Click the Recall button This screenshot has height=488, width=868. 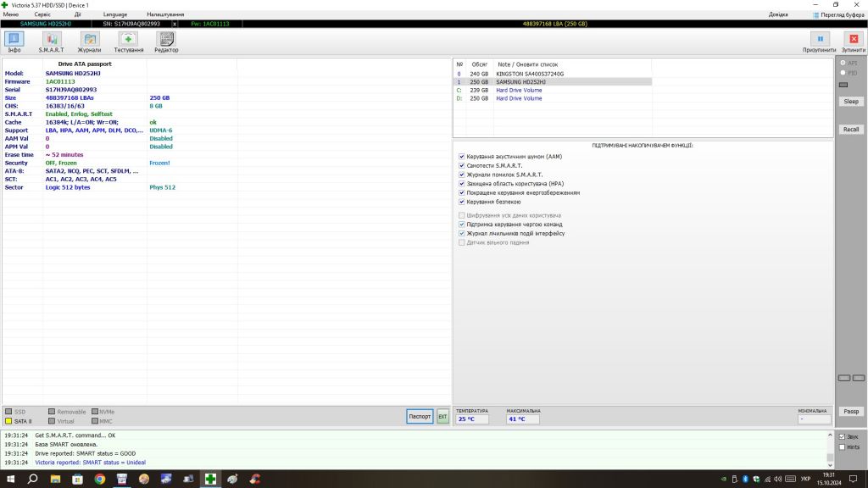[x=851, y=130]
